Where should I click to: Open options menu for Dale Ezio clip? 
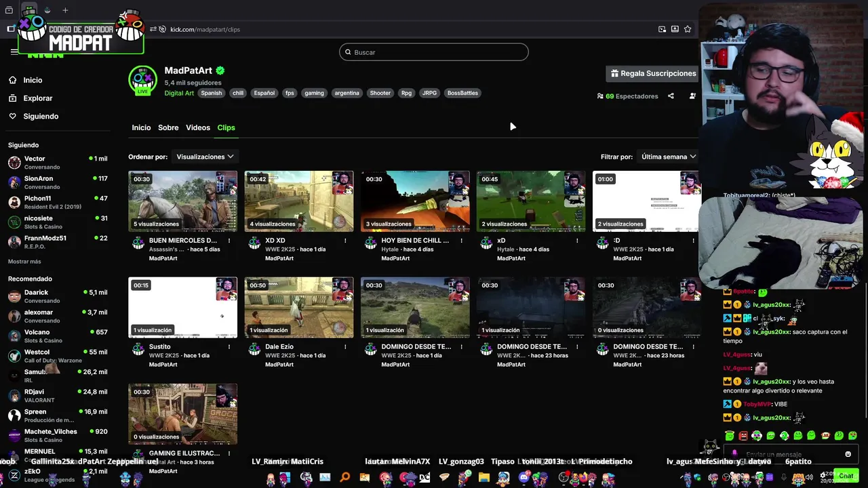click(x=345, y=347)
